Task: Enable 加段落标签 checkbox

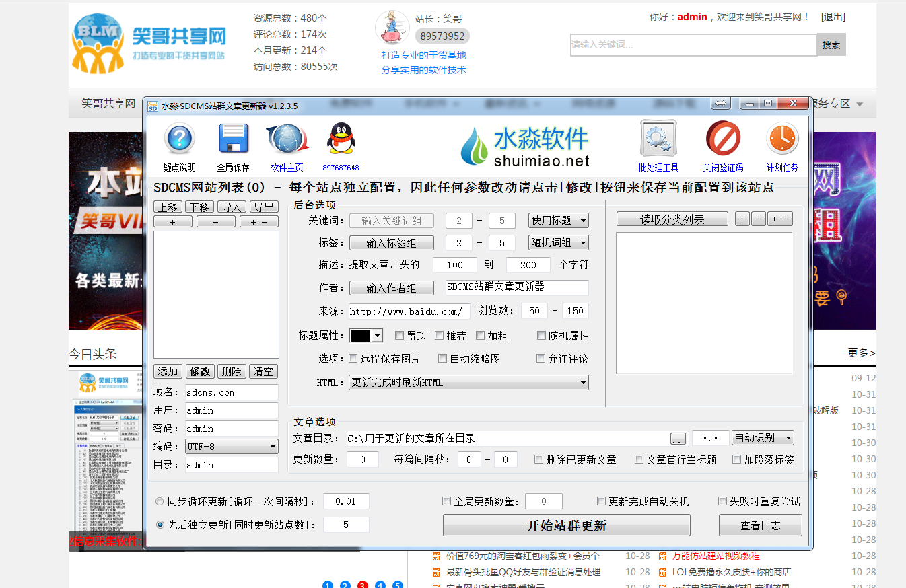Action: [x=736, y=460]
